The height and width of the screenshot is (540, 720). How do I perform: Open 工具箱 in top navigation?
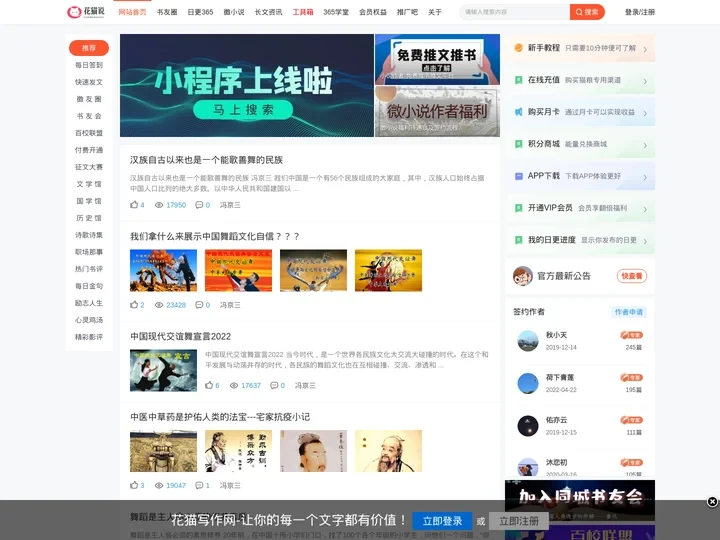click(303, 12)
